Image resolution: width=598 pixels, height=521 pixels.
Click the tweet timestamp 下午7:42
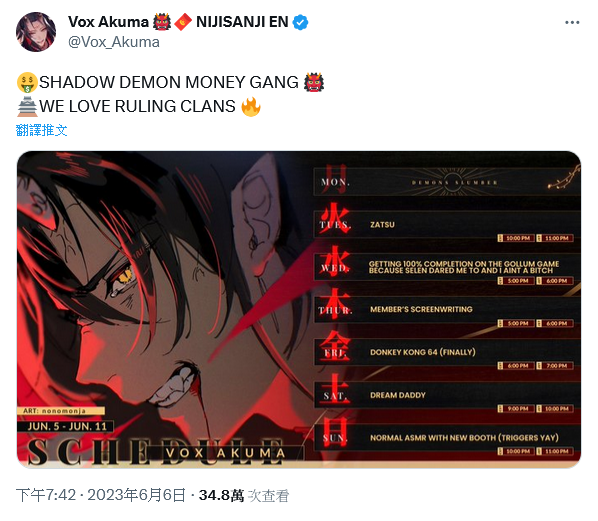(x=46, y=495)
